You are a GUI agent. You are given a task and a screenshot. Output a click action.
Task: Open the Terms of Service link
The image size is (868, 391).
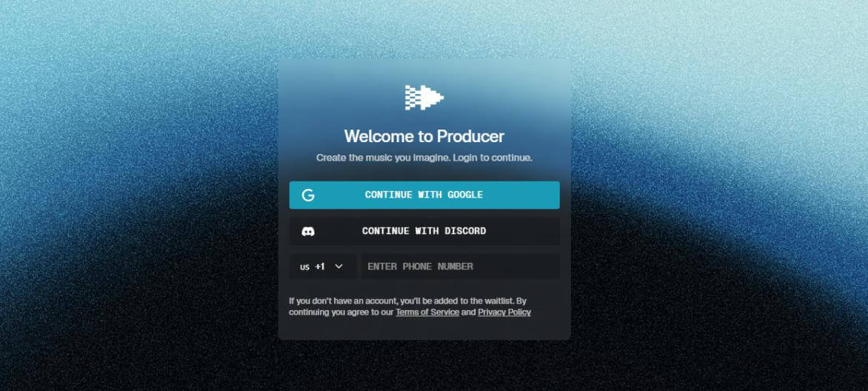[427, 313]
